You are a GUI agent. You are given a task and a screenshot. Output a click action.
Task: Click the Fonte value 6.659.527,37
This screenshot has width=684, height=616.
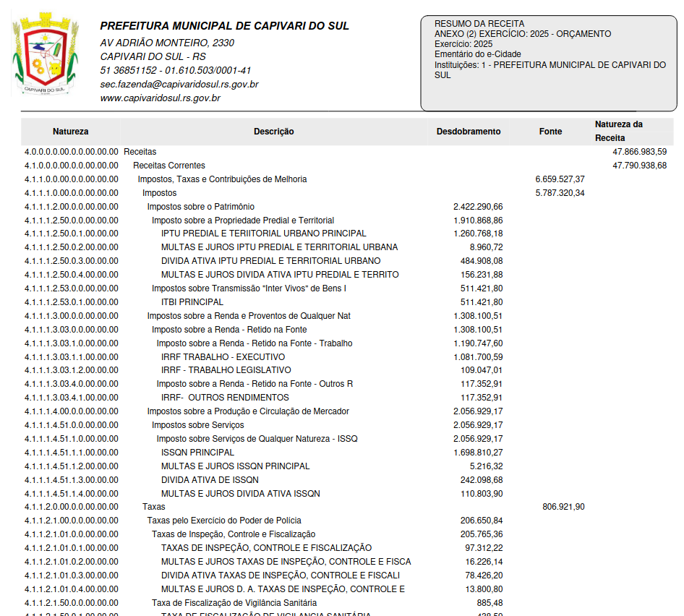[x=560, y=179]
